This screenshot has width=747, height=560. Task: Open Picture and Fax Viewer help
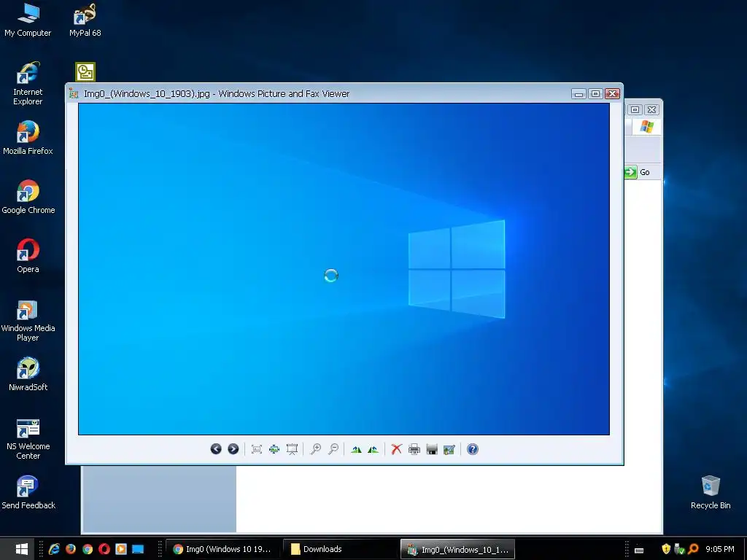[x=473, y=449]
